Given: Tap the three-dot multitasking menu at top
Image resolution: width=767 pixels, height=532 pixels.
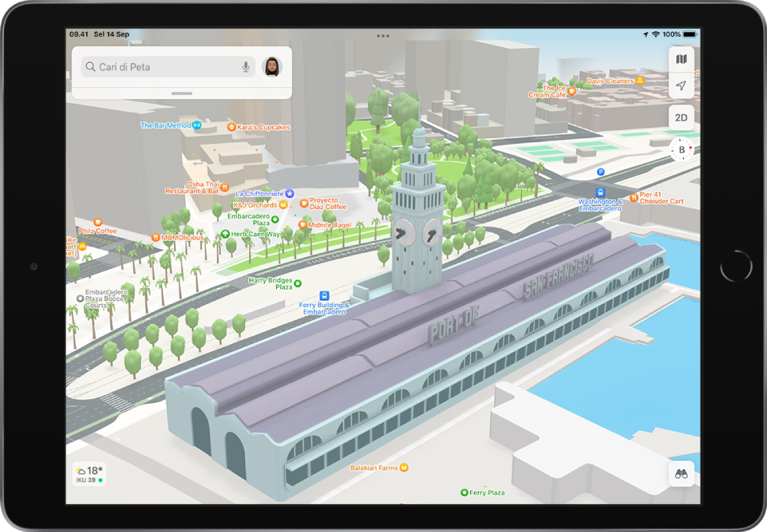Looking at the screenshot, I should [383, 36].
